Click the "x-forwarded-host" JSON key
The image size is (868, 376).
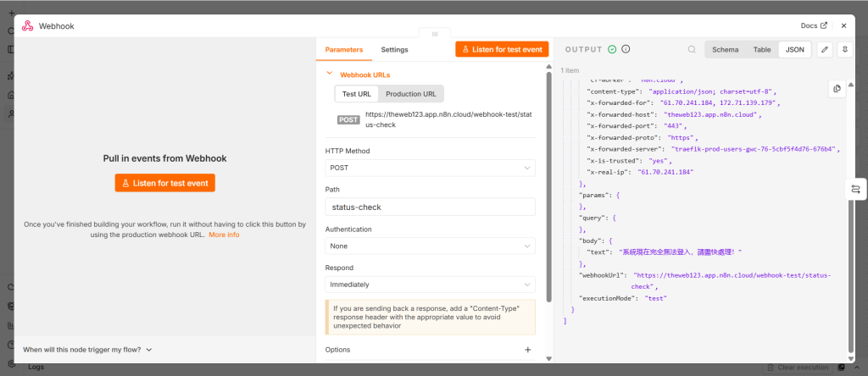[621, 114]
